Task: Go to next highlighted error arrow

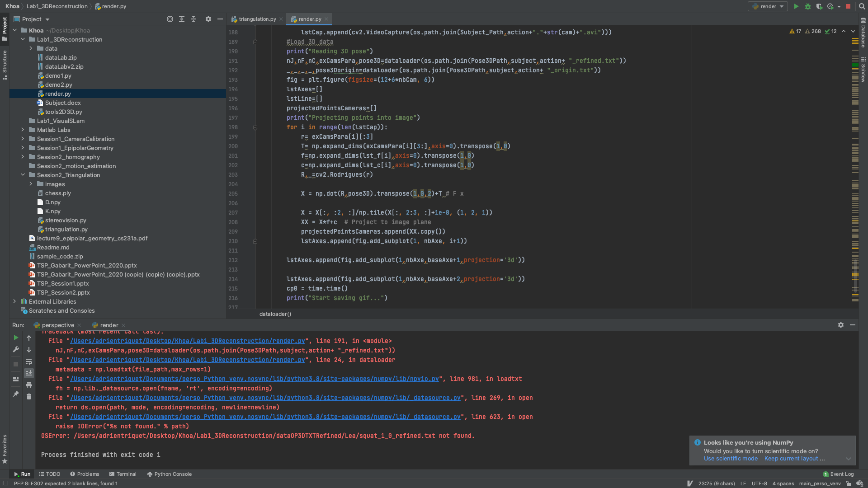Action: tap(853, 31)
